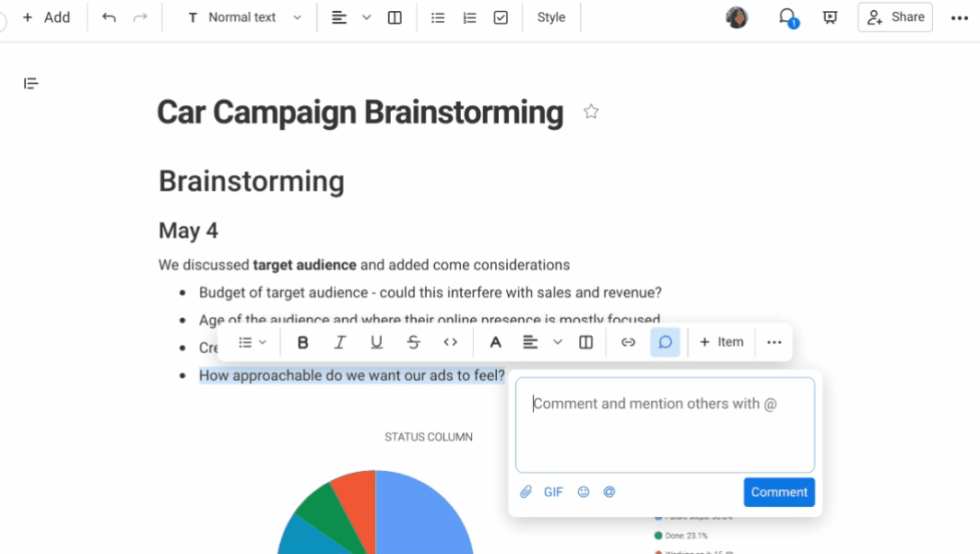Open text color picker in floating toolbar

tap(495, 342)
